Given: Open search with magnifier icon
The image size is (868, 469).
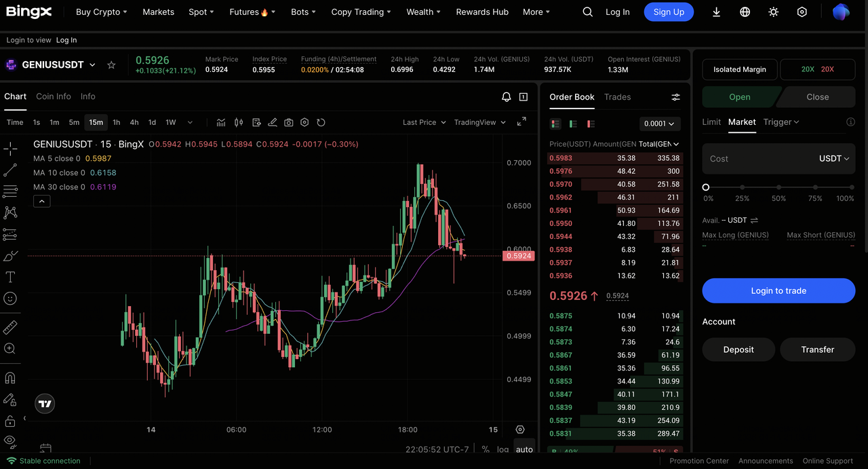Looking at the screenshot, I should [x=588, y=12].
